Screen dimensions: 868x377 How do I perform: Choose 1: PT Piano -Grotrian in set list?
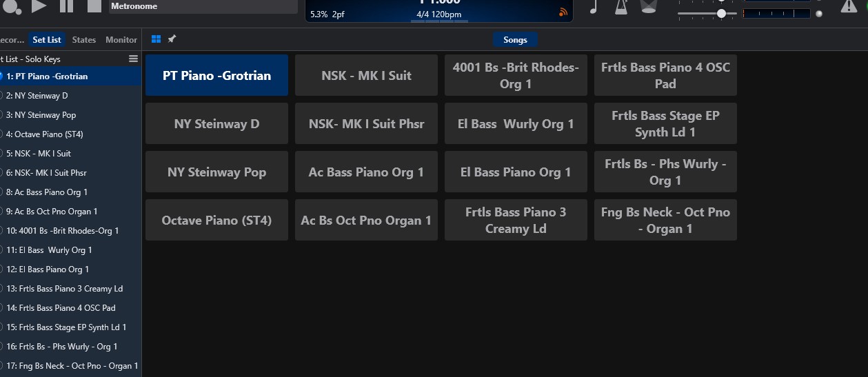70,76
